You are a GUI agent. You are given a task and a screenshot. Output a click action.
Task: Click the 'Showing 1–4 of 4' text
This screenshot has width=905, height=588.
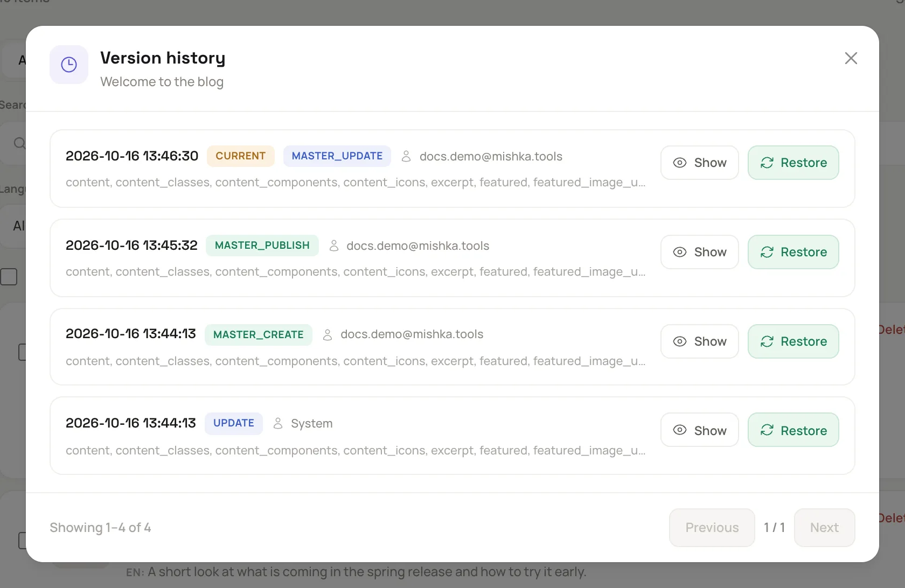tap(100, 528)
